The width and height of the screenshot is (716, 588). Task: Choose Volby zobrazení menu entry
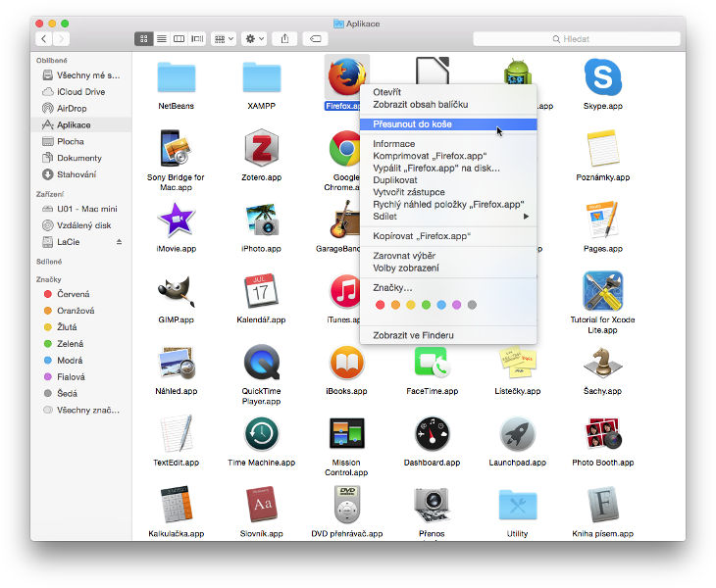click(x=406, y=268)
